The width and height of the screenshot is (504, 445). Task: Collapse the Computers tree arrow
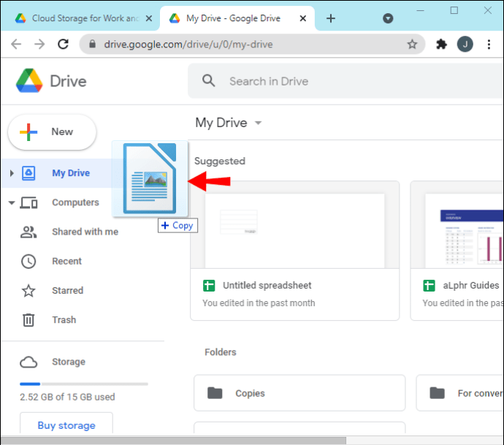point(12,203)
